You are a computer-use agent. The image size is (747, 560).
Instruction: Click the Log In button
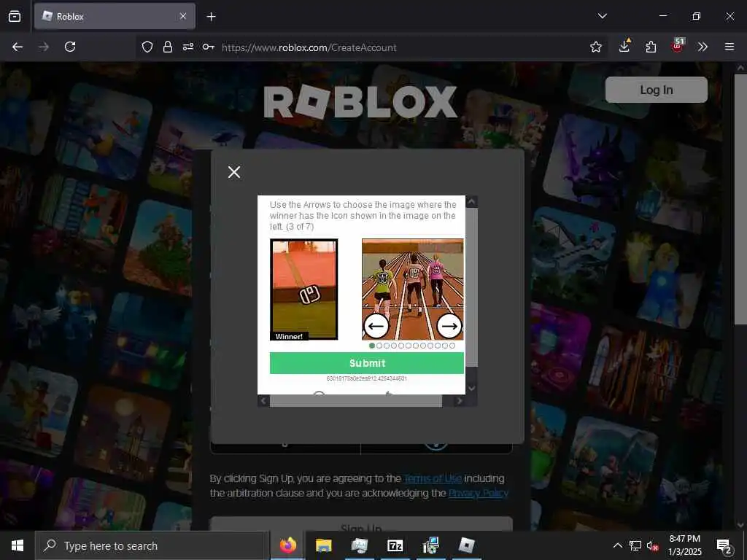click(x=656, y=90)
